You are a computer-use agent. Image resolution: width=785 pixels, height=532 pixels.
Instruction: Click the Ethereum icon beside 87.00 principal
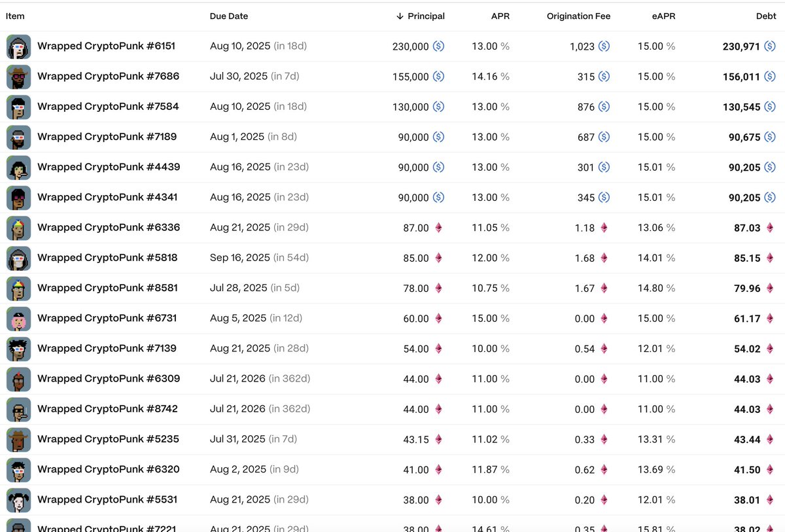click(x=439, y=228)
